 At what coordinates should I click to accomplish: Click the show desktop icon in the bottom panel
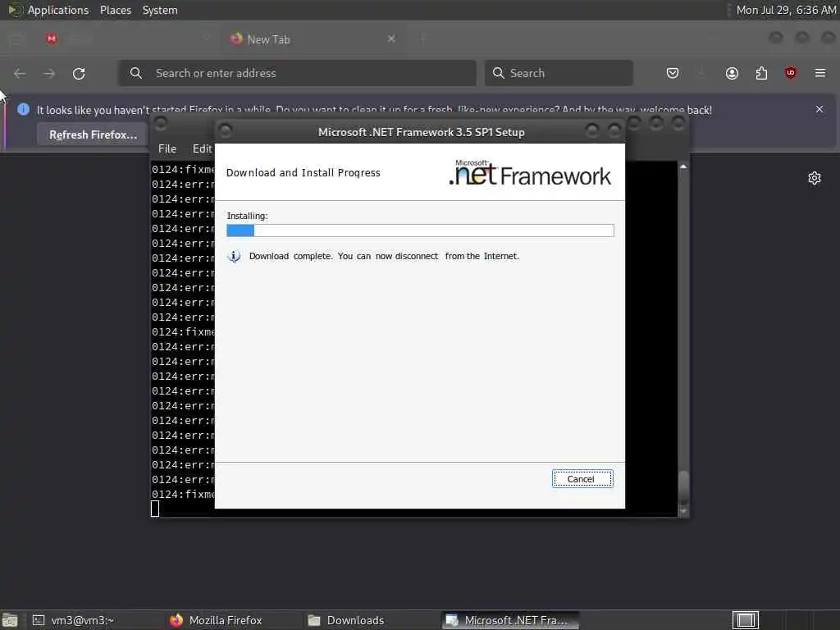click(10, 621)
